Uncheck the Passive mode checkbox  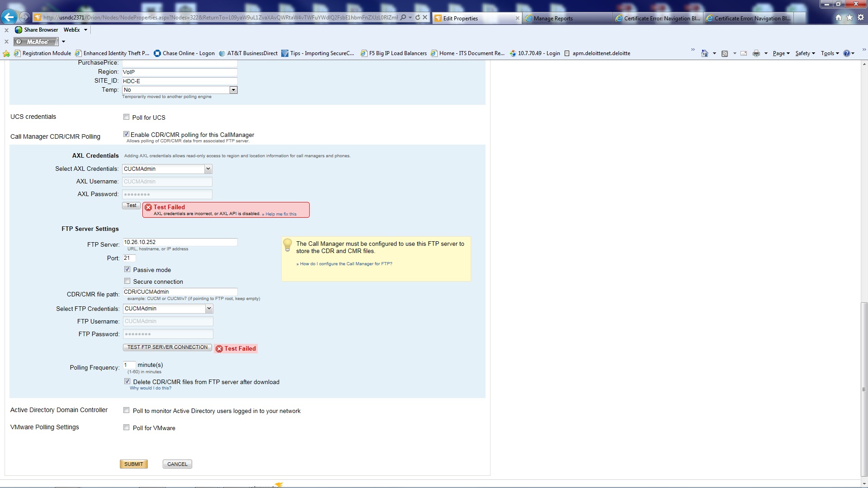coord(127,269)
